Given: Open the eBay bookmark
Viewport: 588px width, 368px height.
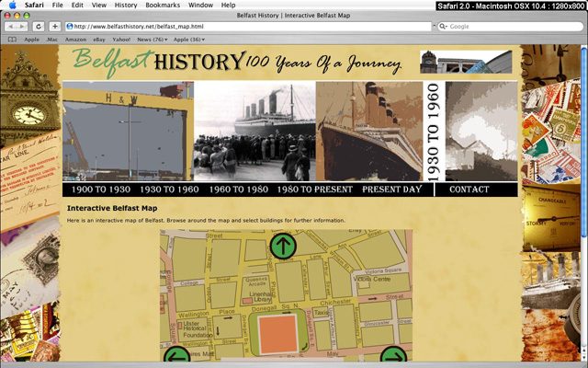Looking at the screenshot, I should click(99, 40).
